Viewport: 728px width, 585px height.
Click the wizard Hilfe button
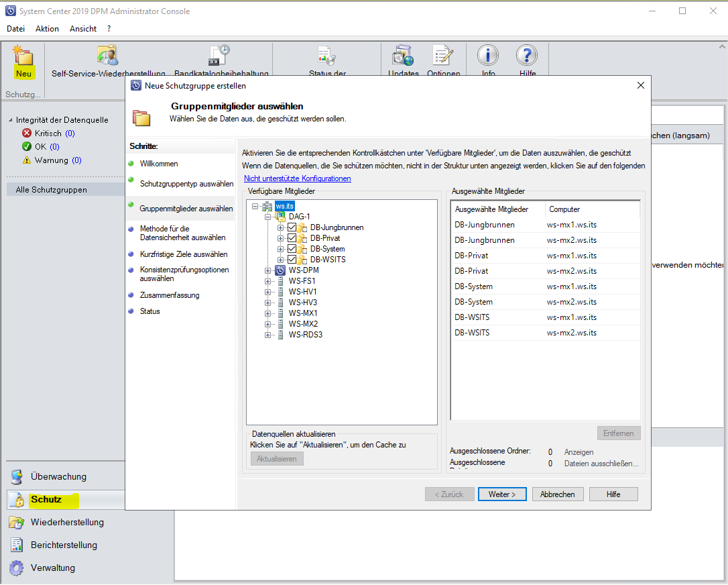coord(613,494)
